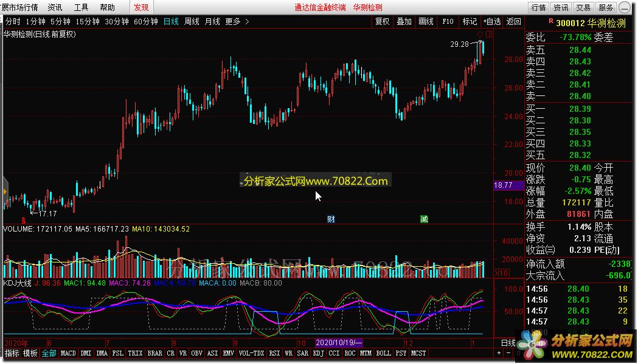The image size is (638, 364).
Task: Expand the left edge side panel arrow
Action: [x=4, y=191]
